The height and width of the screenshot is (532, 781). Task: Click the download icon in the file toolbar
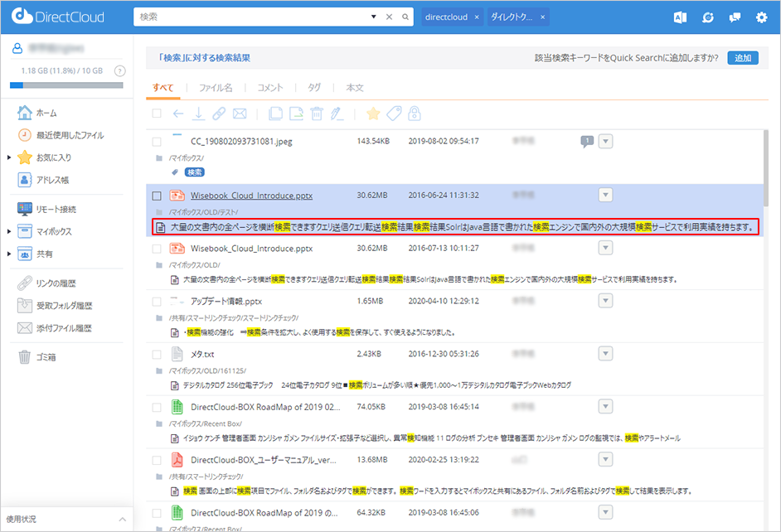click(x=198, y=114)
